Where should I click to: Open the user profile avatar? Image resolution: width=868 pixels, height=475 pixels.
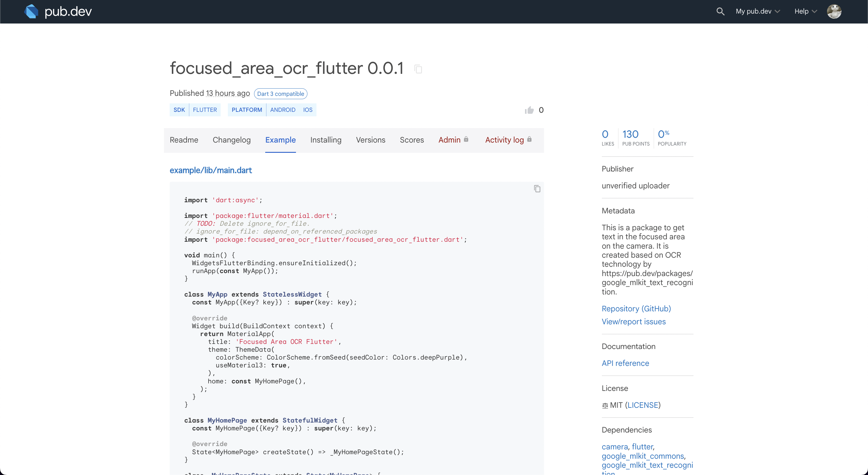pos(834,11)
